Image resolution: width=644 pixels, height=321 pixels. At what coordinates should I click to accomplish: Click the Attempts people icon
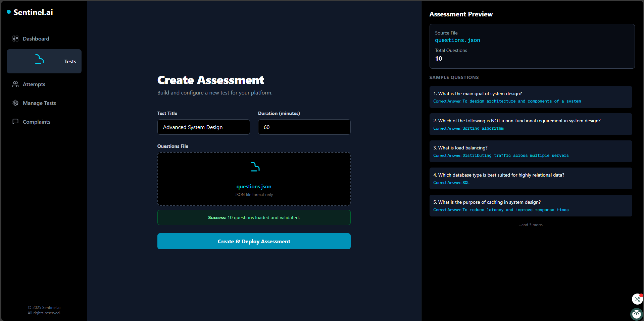pos(15,84)
